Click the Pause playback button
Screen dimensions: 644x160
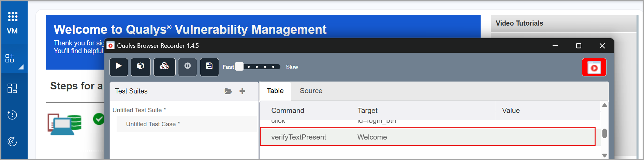[188, 67]
